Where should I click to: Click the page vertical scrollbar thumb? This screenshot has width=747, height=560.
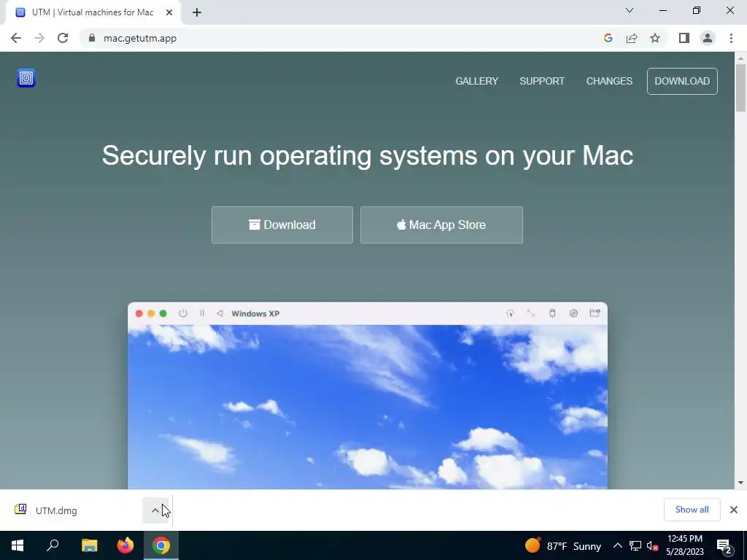pyautogui.click(x=740, y=87)
